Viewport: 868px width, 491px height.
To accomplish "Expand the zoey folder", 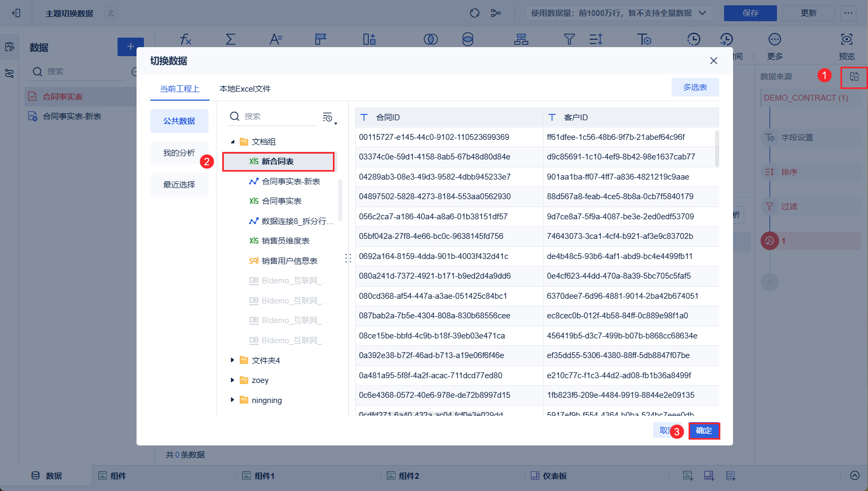I will [232, 380].
